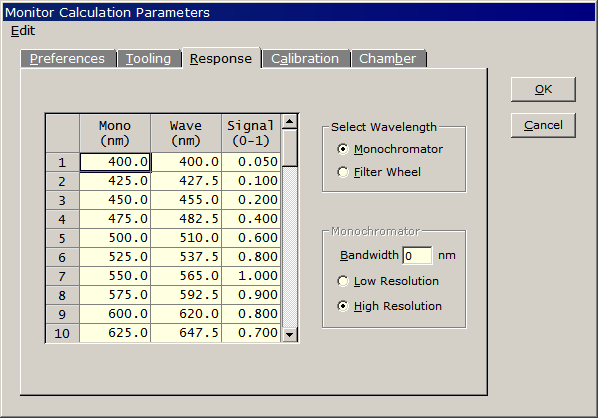
Task: Click the Mono (nm) column header
Action: point(115,133)
